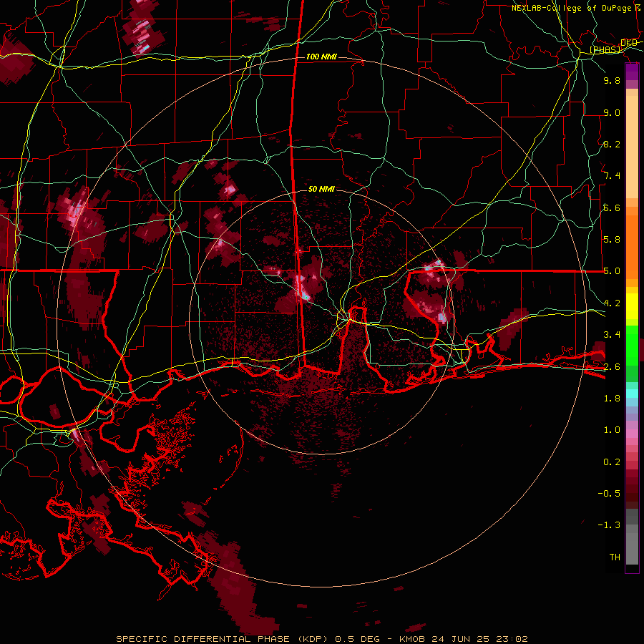Click the '1.0' scale value
The width and height of the screenshot is (644, 644).
pyautogui.click(x=612, y=430)
